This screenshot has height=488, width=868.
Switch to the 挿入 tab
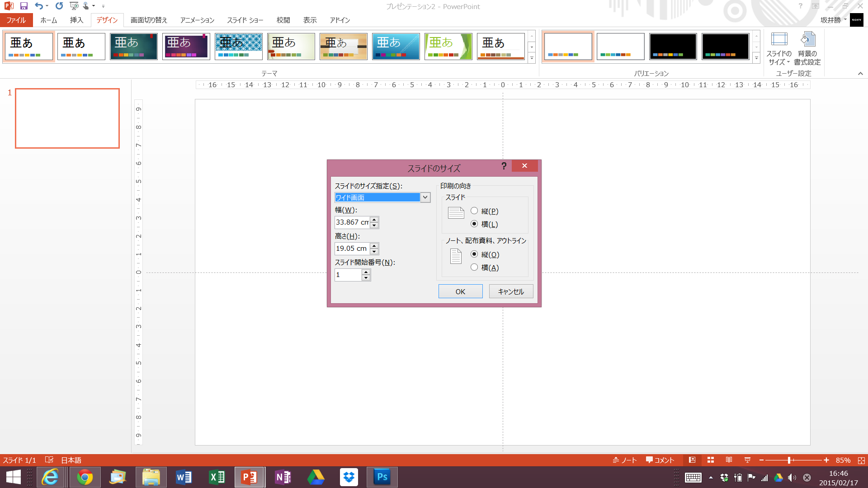76,20
